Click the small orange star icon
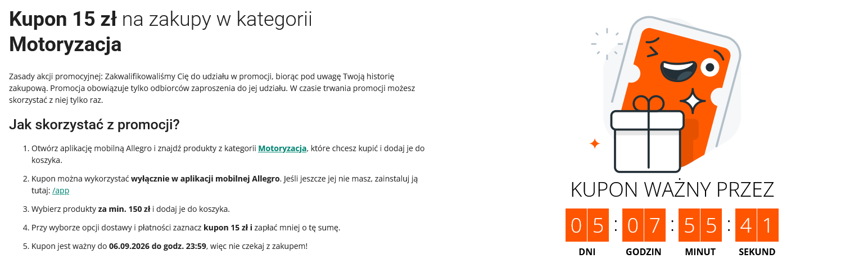Viewport: 868px width, 272px height. point(595,144)
